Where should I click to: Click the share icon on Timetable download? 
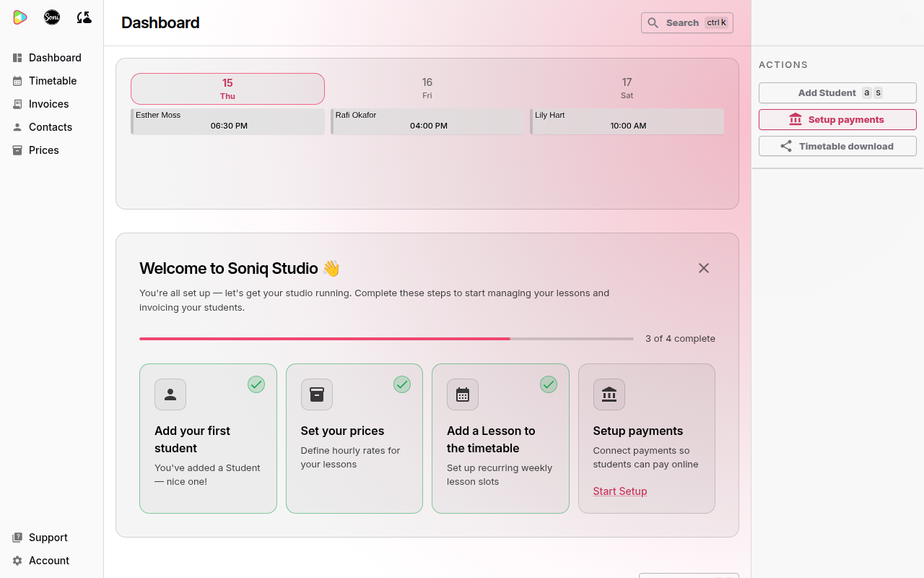coord(786,146)
